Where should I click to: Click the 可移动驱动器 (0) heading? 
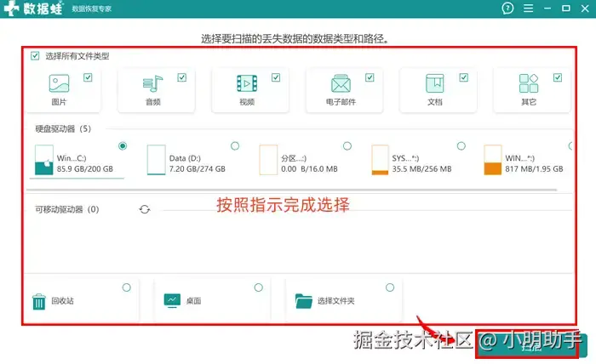click(67, 209)
